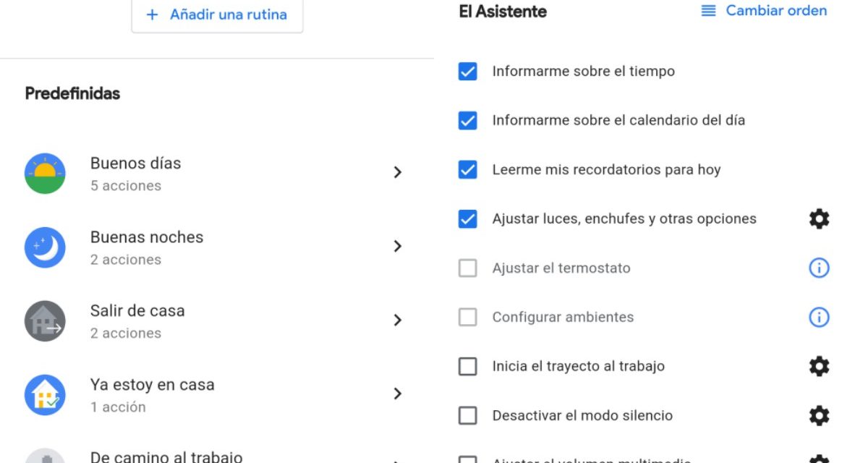Show info for Ajustar el termostato
Image resolution: width=868 pixels, height=463 pixels.
pos(819,268)
